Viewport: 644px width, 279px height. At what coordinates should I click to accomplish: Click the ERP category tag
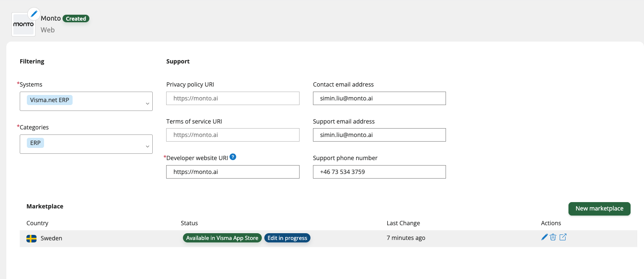(36, 143)
